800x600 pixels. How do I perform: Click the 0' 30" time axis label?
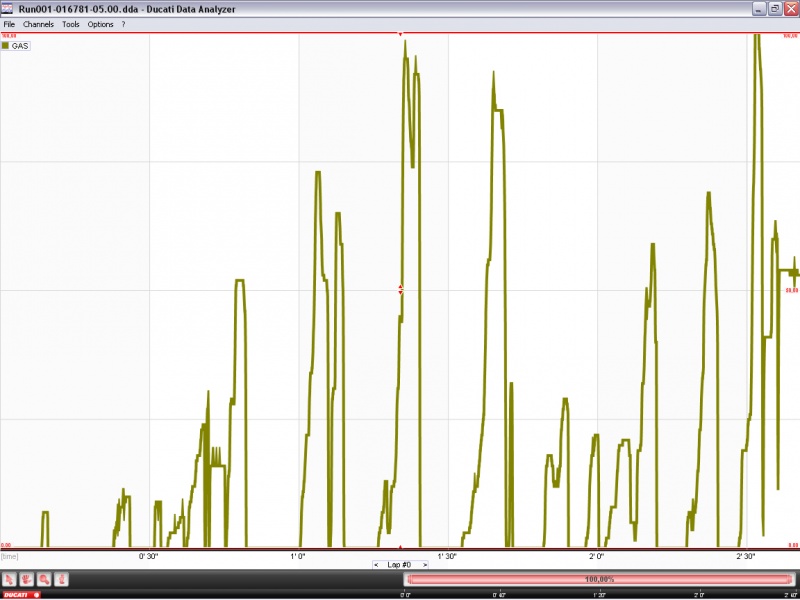tap(149, 556)
